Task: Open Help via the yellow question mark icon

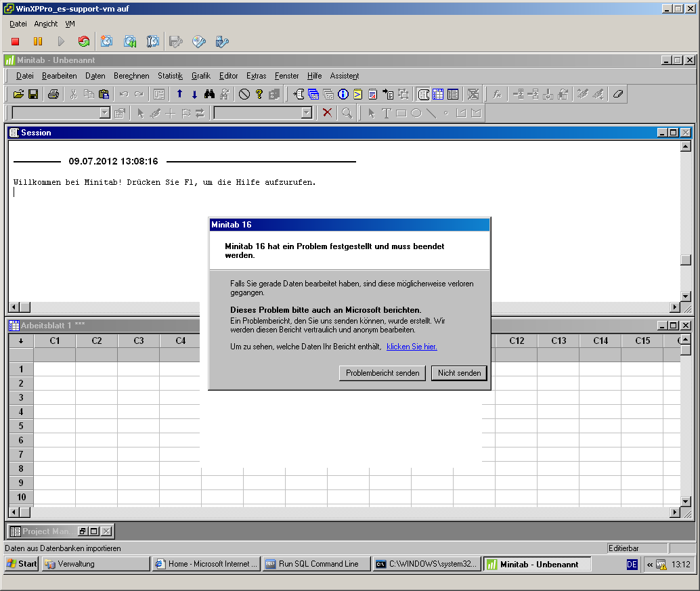Action: [x=259, y=94]
